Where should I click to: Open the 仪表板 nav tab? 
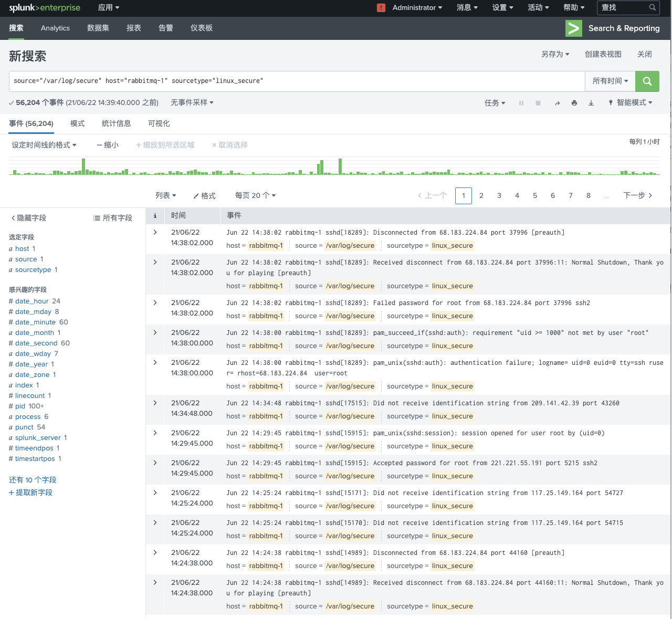click(x=202, y=28)
